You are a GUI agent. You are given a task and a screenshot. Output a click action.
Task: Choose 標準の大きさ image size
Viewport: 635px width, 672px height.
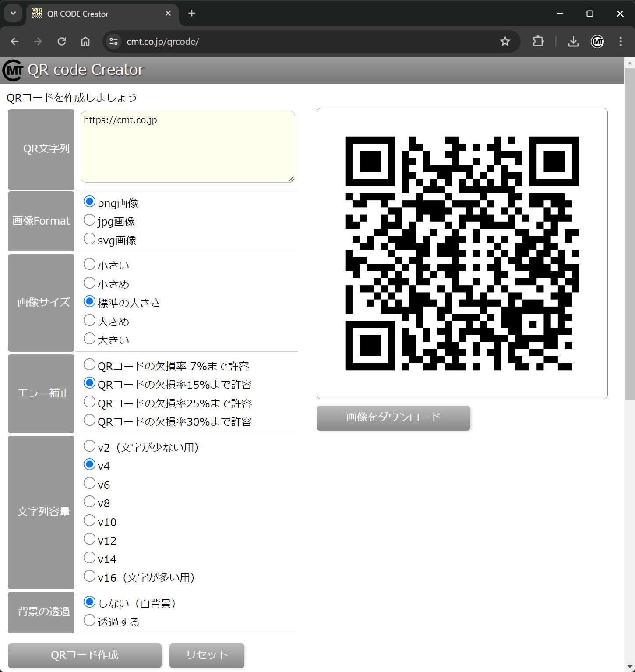coord(89,301)
